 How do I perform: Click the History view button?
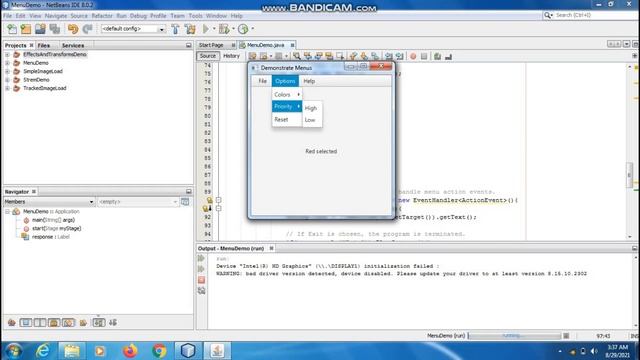231,56
